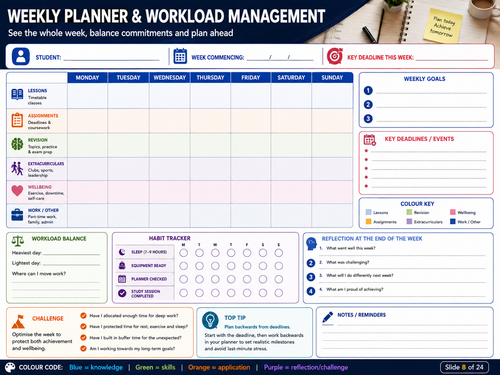This screenshot has height=375, width=500.
Task: Click 'What went well this week?' question
Action: tap(351, 248)
